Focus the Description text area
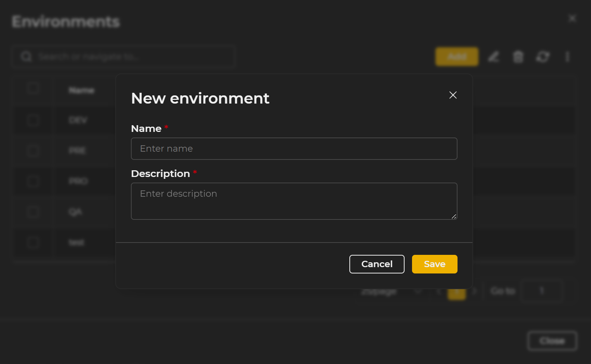The height and width of the screenshot is (364, 591). pyautogui.click(x=294, y=201)
